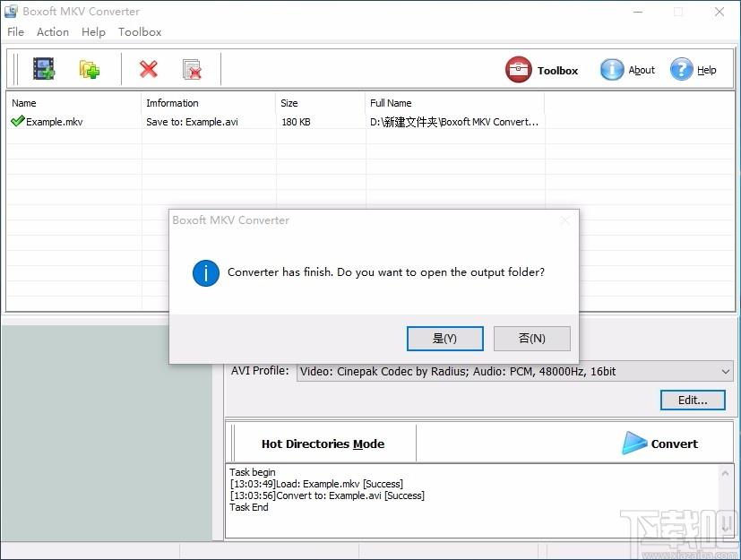Click the 'Load: Example.mkv [Success]' log line
Viewport: 741px width, 560px height.
point(316,484)
